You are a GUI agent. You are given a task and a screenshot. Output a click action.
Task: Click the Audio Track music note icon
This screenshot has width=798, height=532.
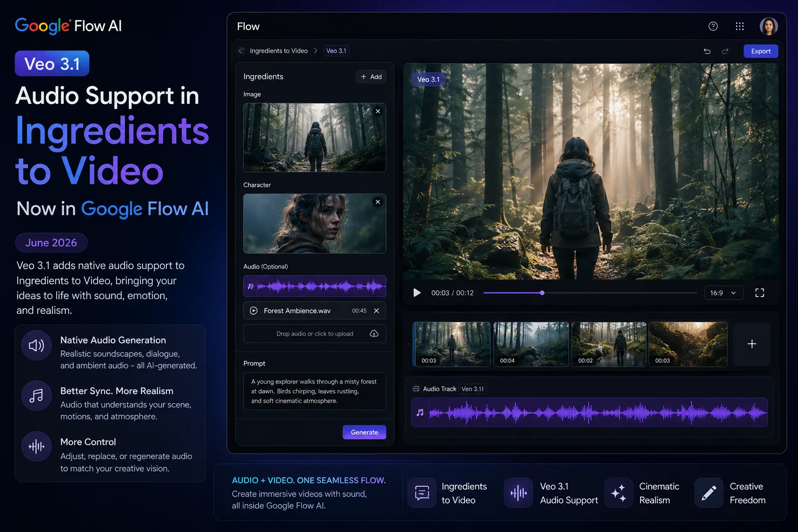click(x=420, y=413)
